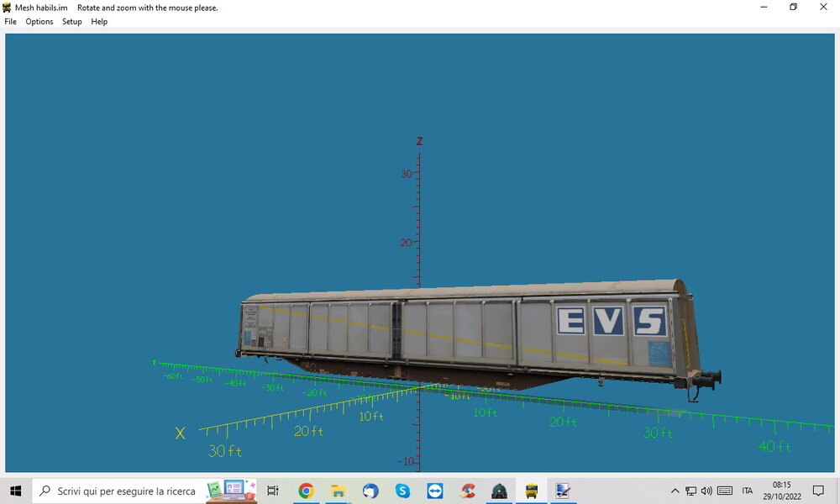Change the ITA input language
This screenshot has height=504, width=840.
[748, 491]
